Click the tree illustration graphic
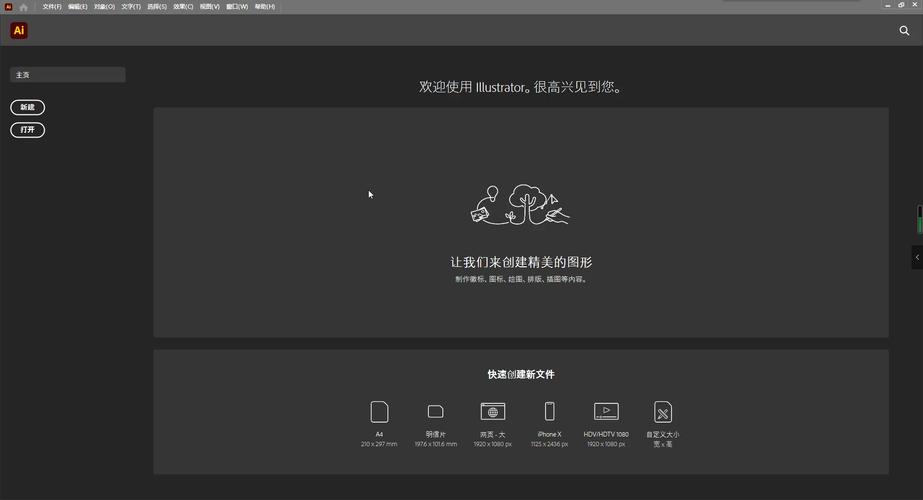The height and width of the screenshot is (500, 923). click(x=520, y=204)
